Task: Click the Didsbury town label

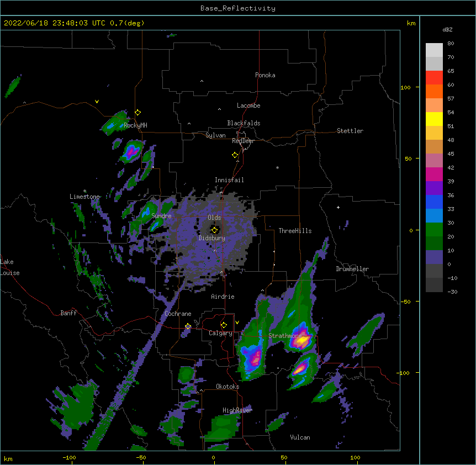Action: pos(212,238)
